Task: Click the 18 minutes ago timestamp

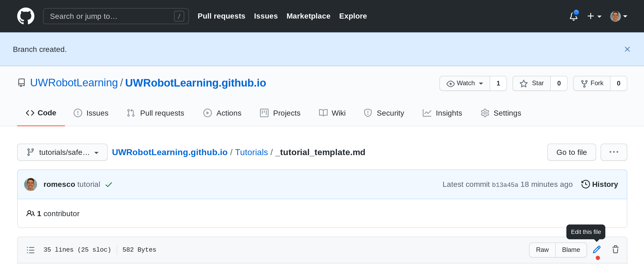Action: [x=546, y=184]
